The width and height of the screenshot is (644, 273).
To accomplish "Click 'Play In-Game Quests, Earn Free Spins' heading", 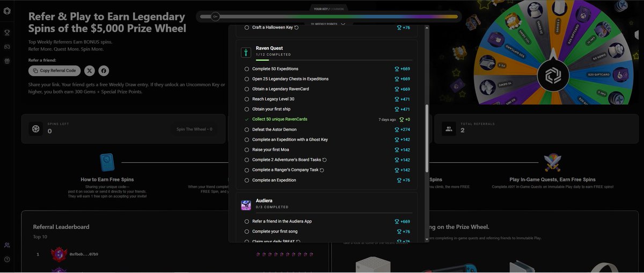I will coord(552,179).
